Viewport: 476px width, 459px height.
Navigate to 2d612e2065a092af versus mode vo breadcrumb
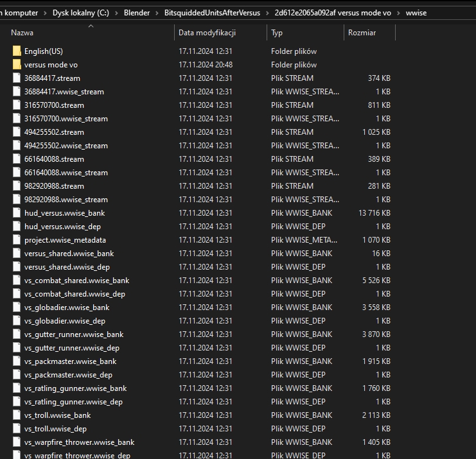pyautogui.click(x=333, y=13)
